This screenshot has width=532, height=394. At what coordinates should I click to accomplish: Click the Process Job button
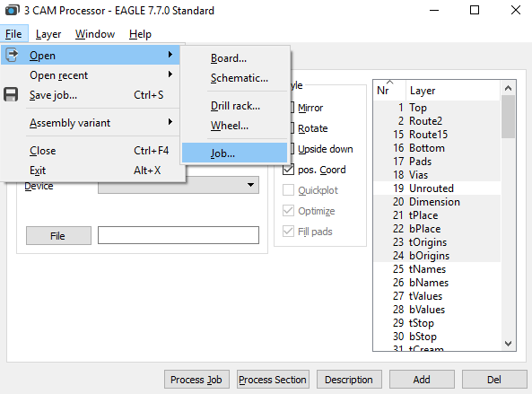[196, 379]
